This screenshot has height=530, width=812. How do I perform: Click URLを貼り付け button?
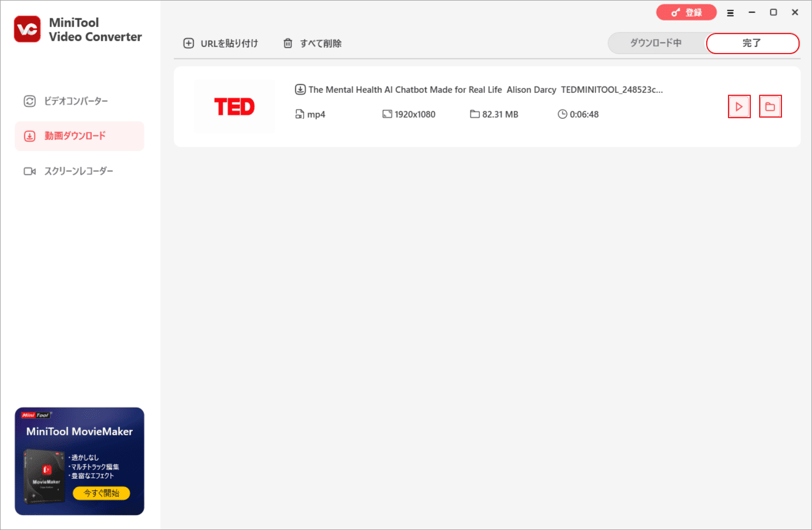click(x=220, y=44)
